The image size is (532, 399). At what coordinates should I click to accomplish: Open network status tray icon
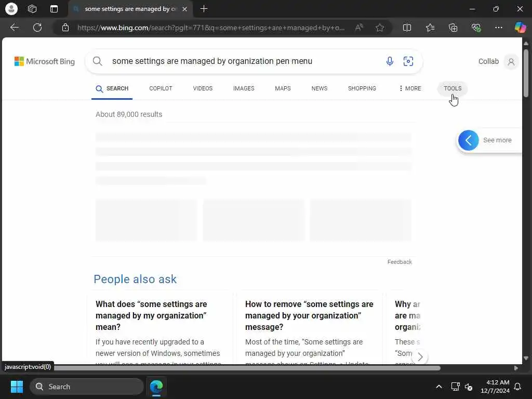click(x=455, y=387)
